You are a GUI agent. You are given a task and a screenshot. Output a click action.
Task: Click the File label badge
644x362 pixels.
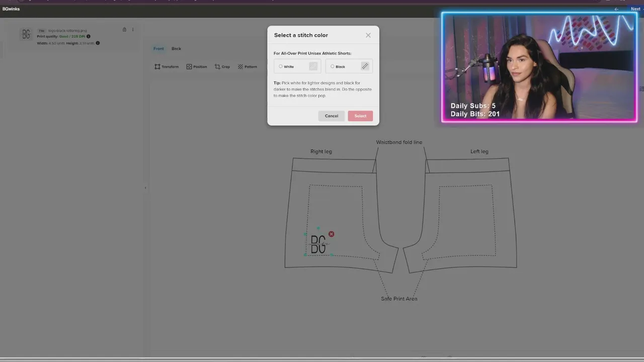(42, 31)
